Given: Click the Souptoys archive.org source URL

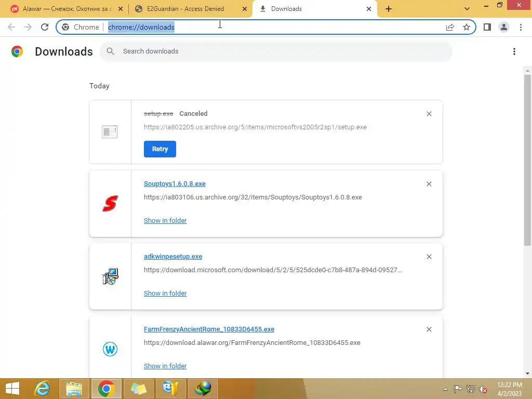Looking at the screenshot, I should click(253, 197).
